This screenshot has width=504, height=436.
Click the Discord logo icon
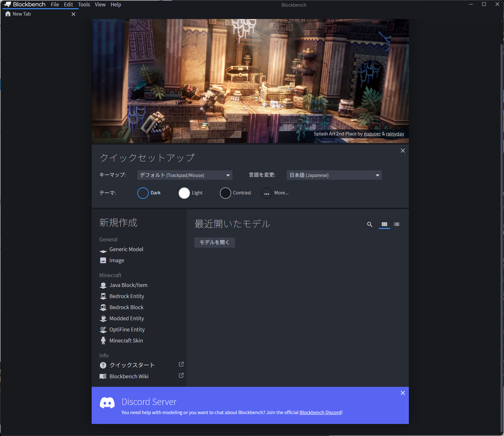click(107, 403)
